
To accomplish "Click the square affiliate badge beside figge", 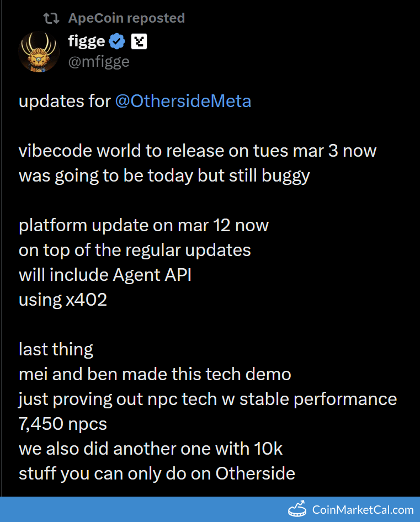I will coord(139,41).
